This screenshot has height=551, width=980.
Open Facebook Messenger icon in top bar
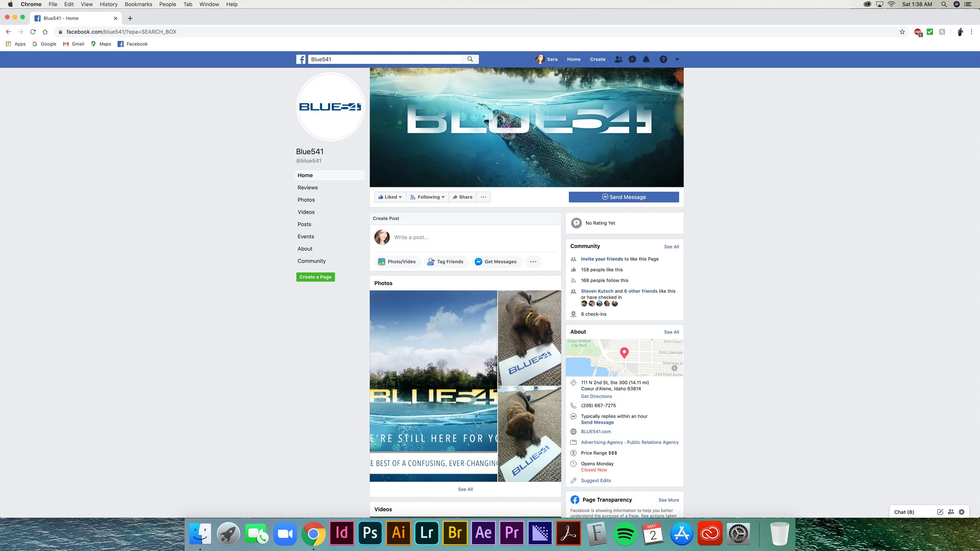coord(632,59)
